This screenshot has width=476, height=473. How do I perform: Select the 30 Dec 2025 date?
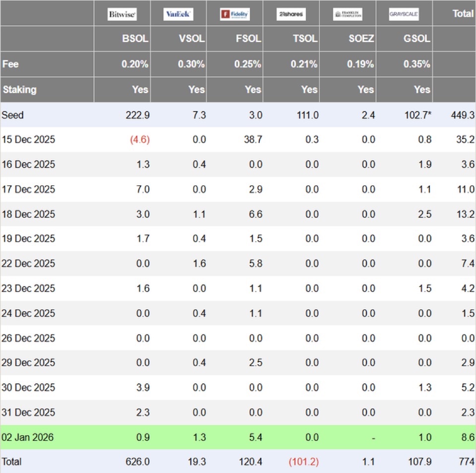tap(28, 387)
